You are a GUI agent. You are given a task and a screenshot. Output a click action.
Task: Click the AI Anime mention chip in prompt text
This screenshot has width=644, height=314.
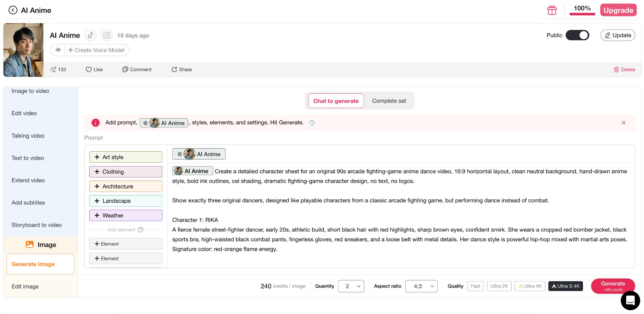coord(193,171)
